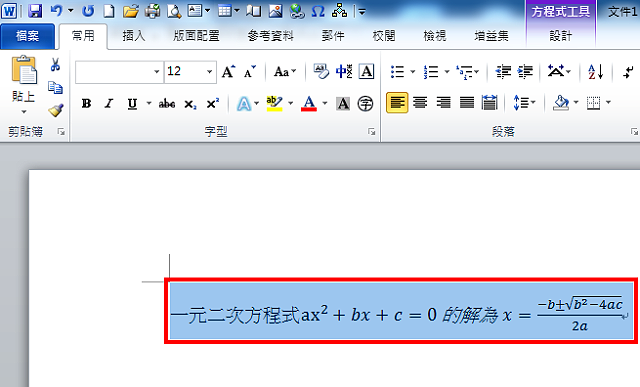Expand the Paste options arrow under 貼上
The width and height of the screenshot is (640, 387).
point(24,111)
